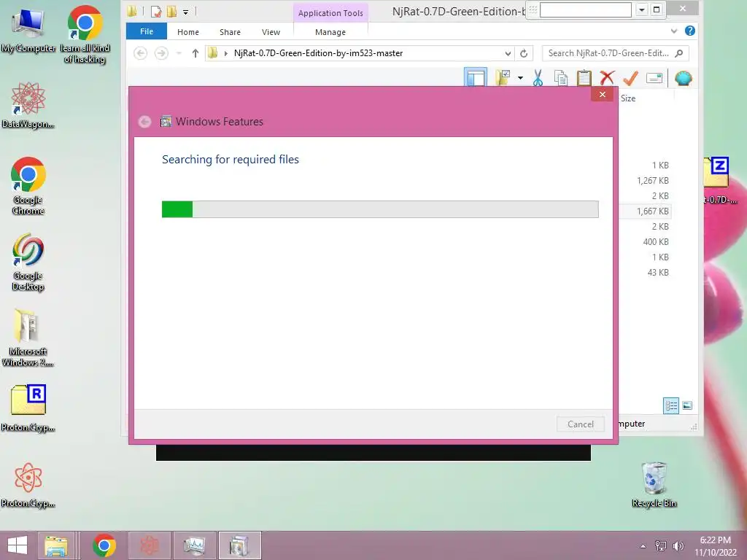Open the Home ribbon tab
This screenshot has height=560, width=747.
(x=188, y=32)
